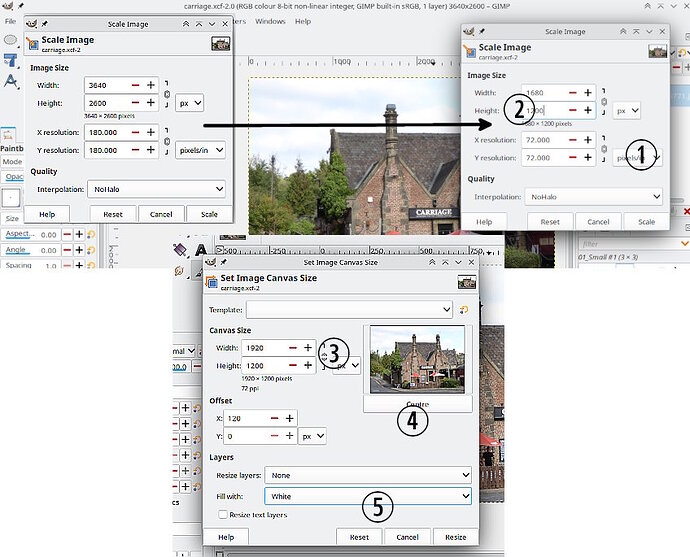Screen dimensions: 690x557
Task: Open the Resize layers None dropdown
Action: (x=367, y=475)
